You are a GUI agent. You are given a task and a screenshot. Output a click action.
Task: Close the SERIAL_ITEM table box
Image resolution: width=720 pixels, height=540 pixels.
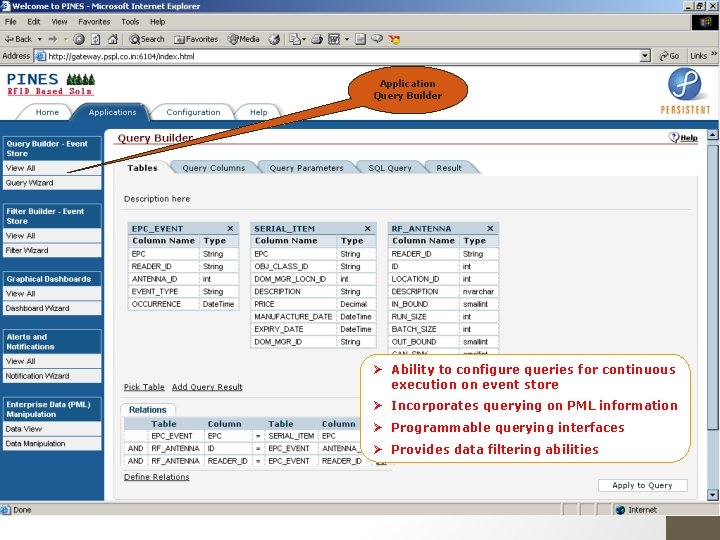[x=367, y=228]
